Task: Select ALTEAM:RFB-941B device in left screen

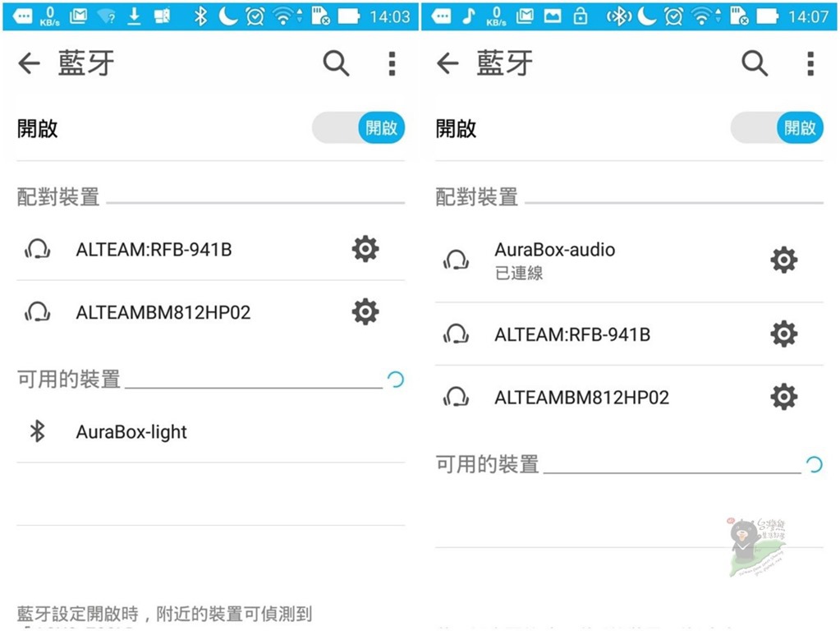Action: click(210, 249)
